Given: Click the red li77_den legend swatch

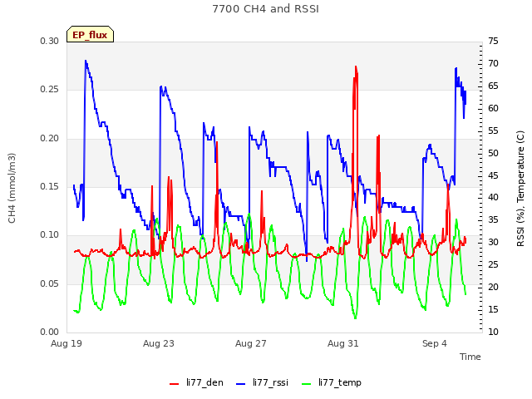Looking at the screenshot, I should pyautogui.click(x=174, y=384).
